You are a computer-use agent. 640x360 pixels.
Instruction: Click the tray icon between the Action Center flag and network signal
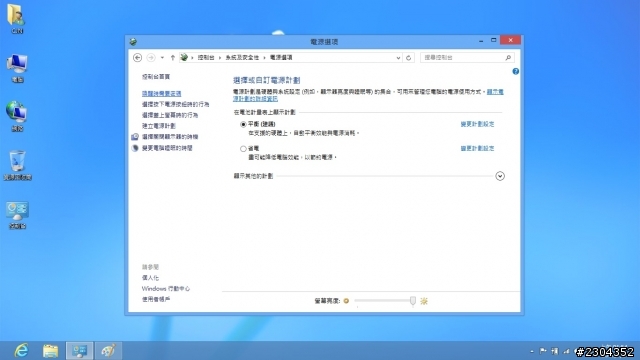click(x=554, y=351)
